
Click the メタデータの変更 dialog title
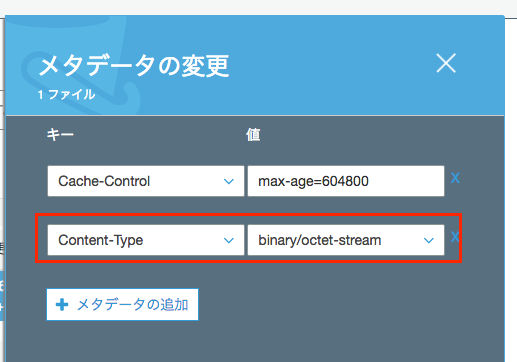(134, 66)
